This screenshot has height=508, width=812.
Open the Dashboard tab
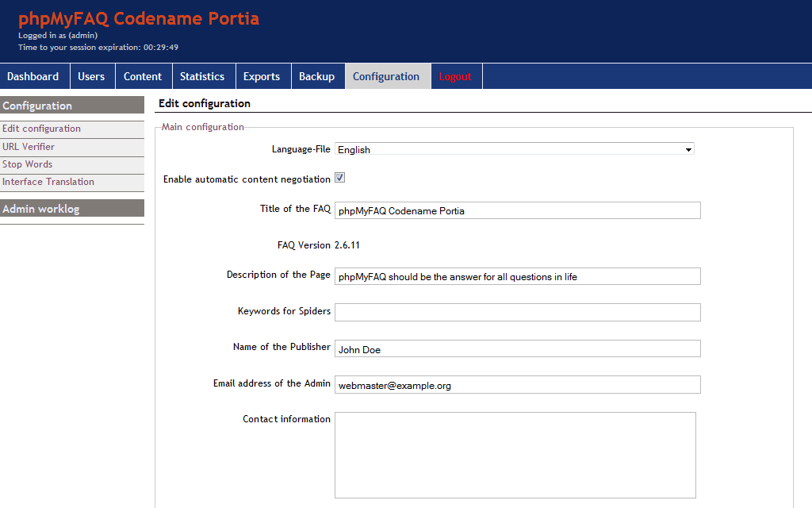point(33,76)
